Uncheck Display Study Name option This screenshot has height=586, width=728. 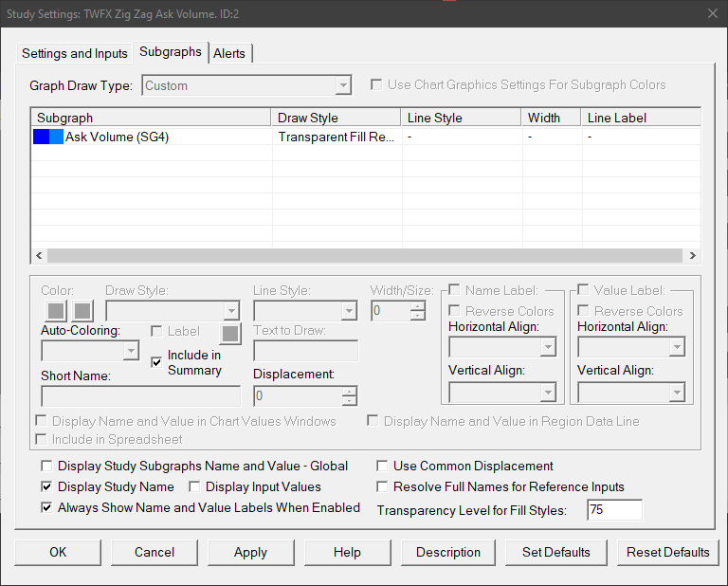point(47,486)
